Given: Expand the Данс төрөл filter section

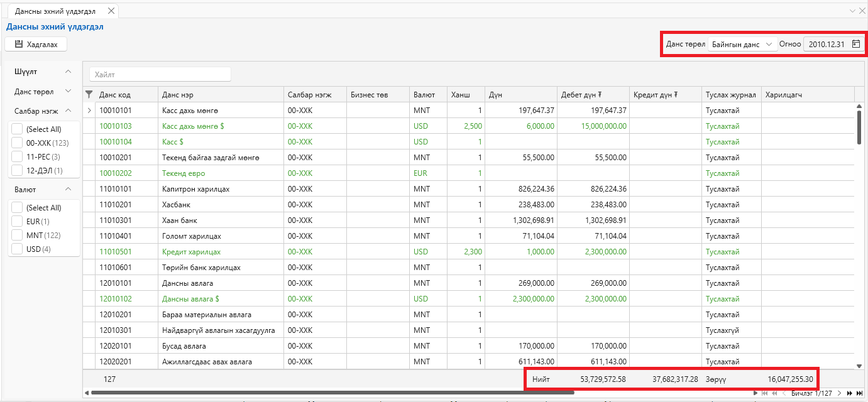Looking at the screenshot, I should tap(69, 92).
